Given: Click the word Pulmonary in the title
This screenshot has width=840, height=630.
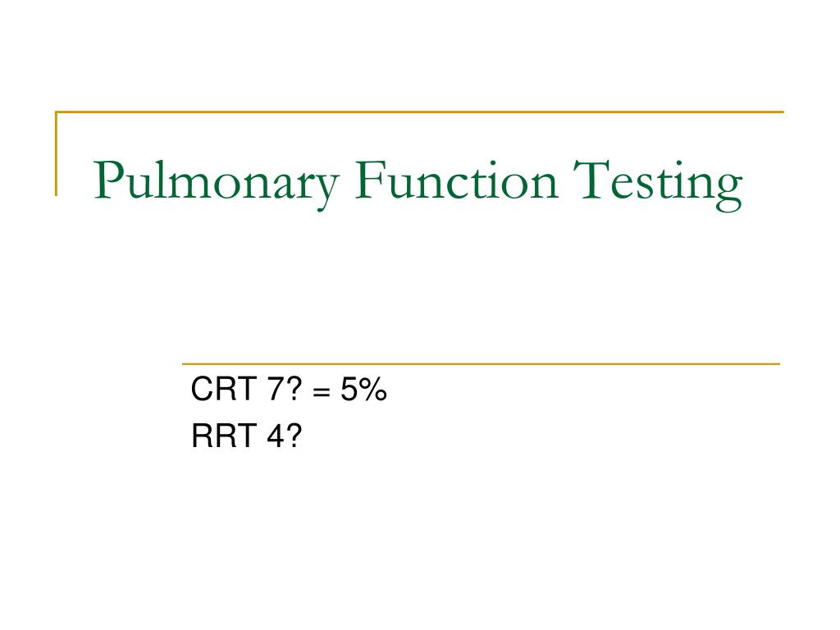Looking at the screenshot, I should coord(216,184).
